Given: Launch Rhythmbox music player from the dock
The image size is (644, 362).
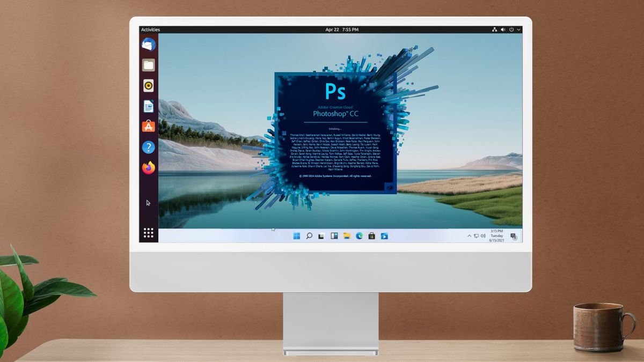Looking at the screenshot, I should point(148,85).
